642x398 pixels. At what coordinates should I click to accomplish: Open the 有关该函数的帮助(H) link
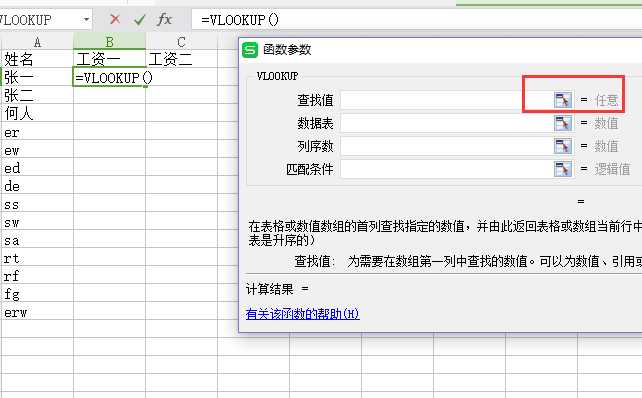tap(303, 314)
